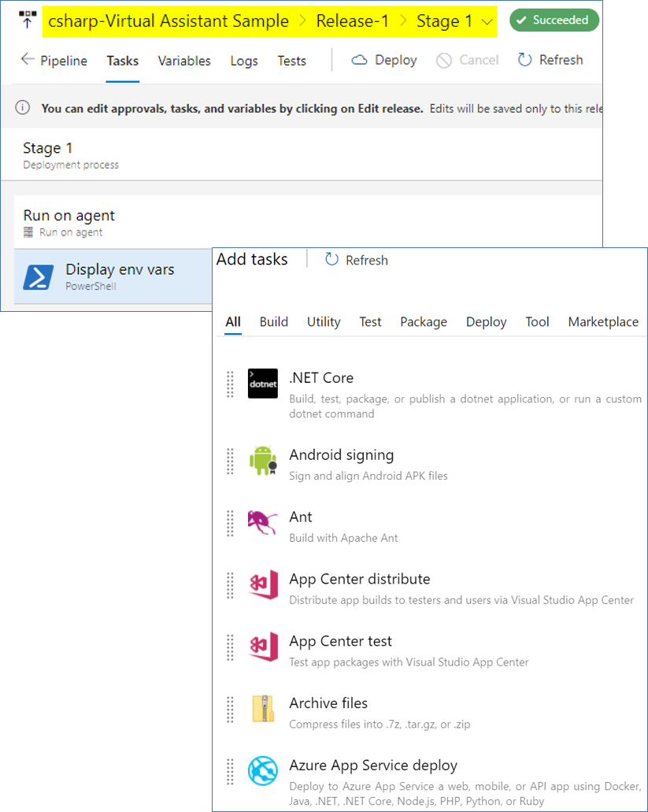Click the Archive files task title
The height and width of the screenshot is (812, 648).
coord(328,703)
